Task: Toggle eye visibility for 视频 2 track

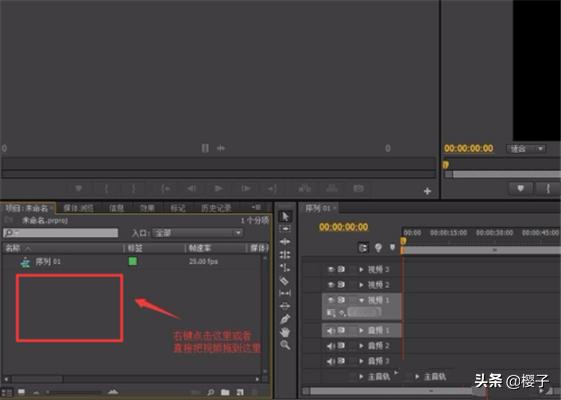Action: tap(331, 284)
